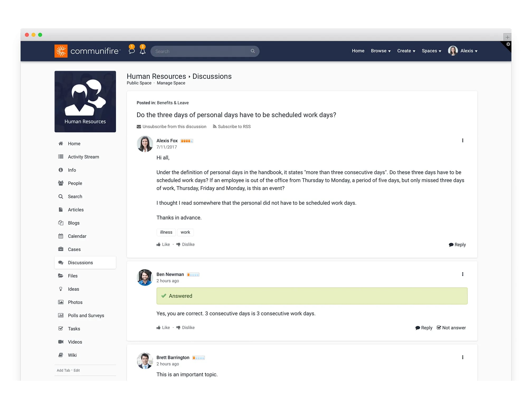Click Ben Newman's avatar photo
The image size is (532, 399).
(145, 277)
